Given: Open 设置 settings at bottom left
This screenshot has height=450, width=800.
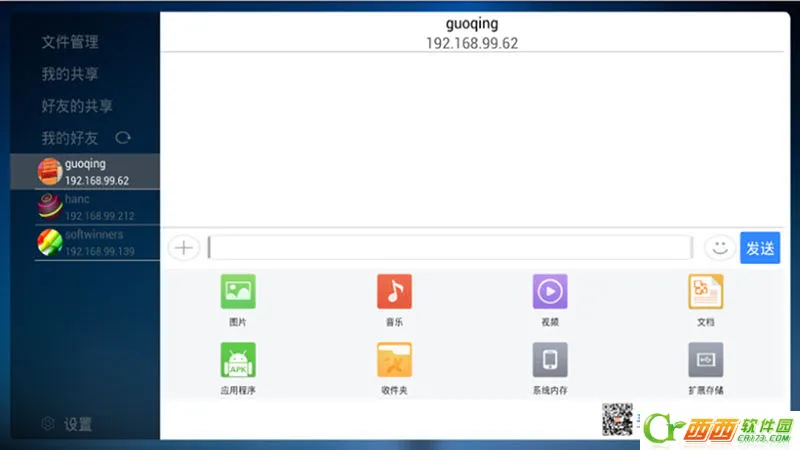Looking at the screenshot, I should [x=68, y=424].
